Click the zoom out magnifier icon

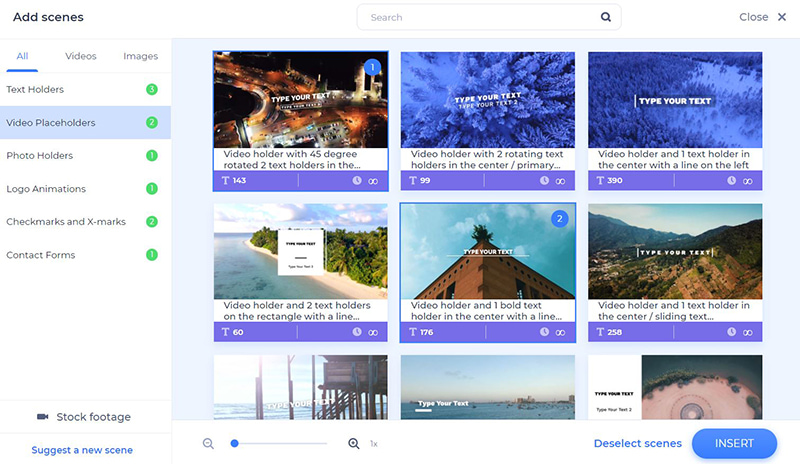point(208,444)
